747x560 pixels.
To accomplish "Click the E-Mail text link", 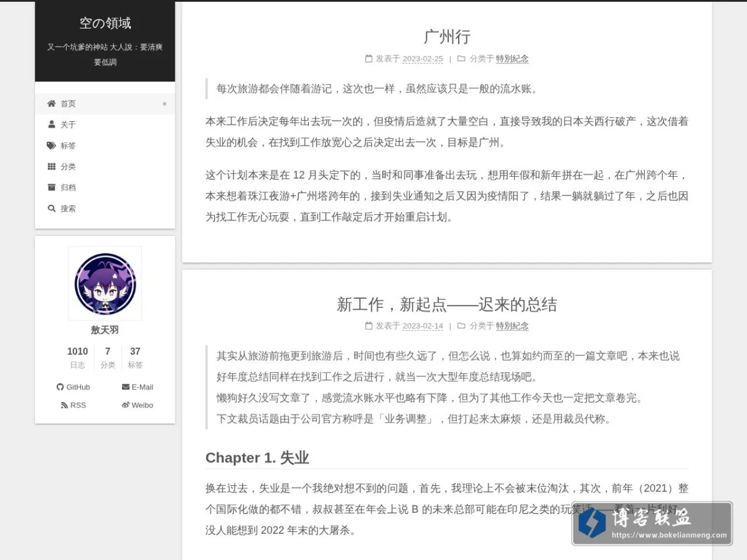I will (x=143, y=387).
